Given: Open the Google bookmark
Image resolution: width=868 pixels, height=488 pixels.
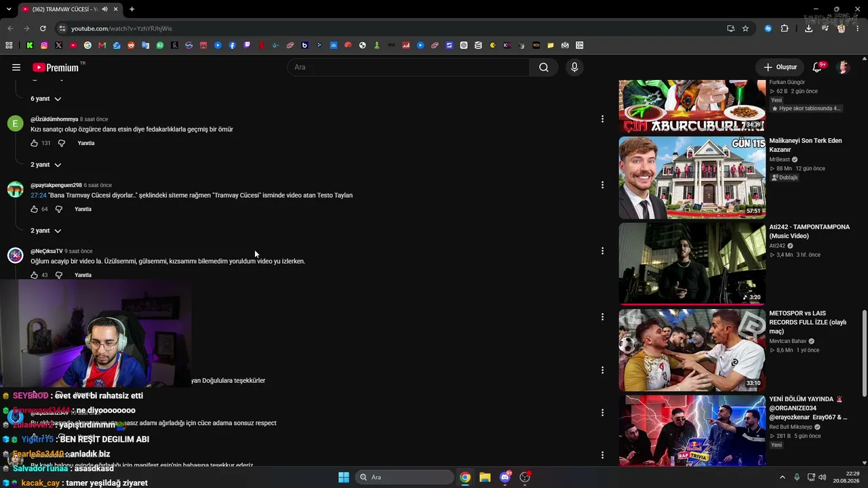Looking at the screenshot, I should pos(87,45).
